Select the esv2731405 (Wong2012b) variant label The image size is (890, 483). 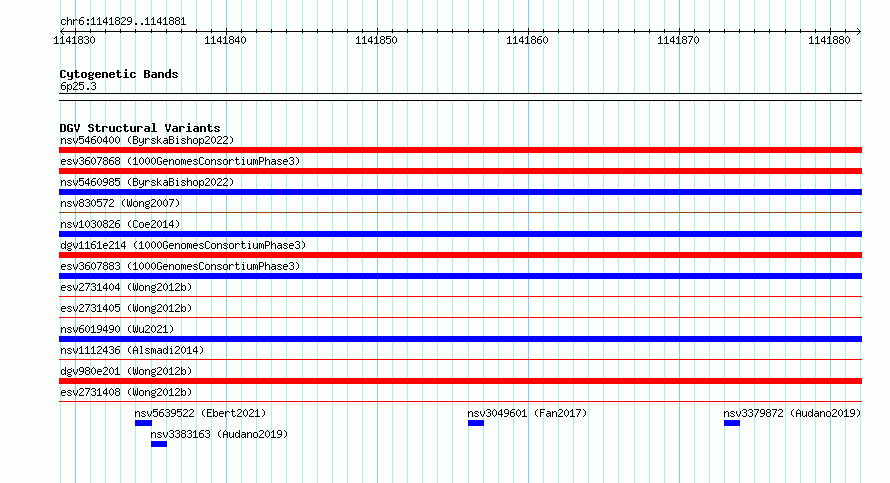click(126, 308)
